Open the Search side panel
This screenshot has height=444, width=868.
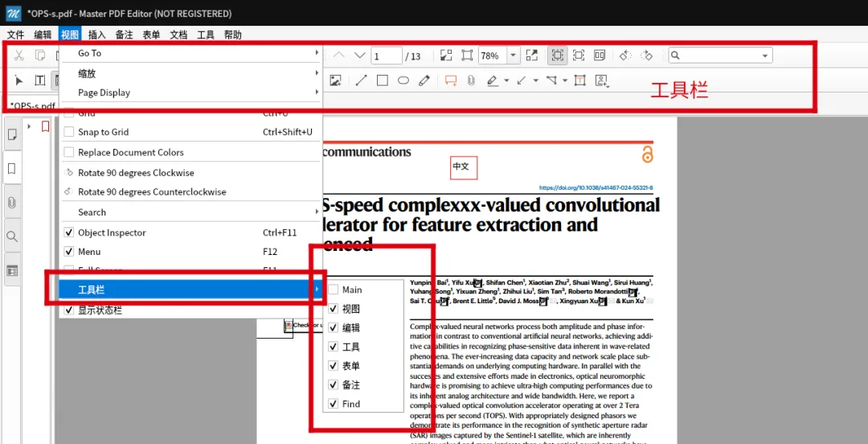[12, 236]
